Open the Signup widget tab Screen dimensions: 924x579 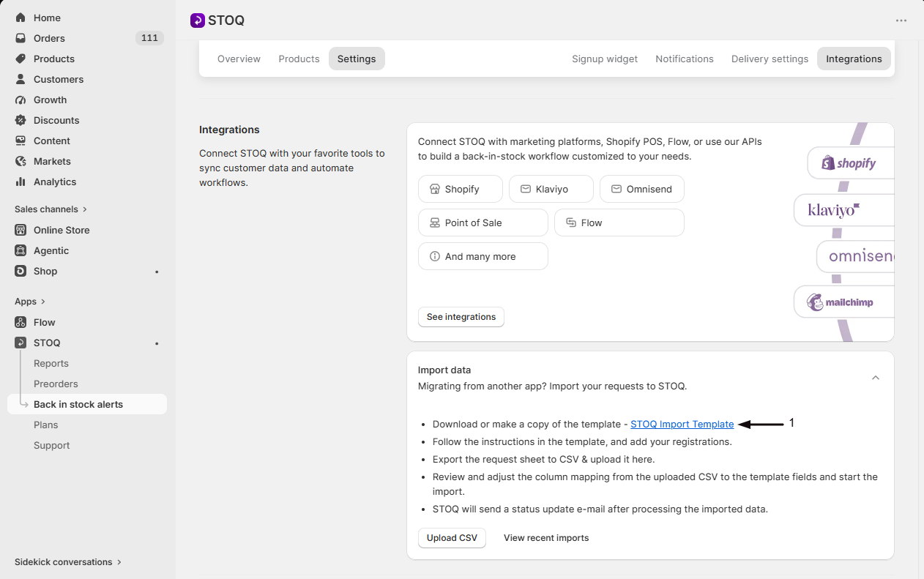(605, 59)
